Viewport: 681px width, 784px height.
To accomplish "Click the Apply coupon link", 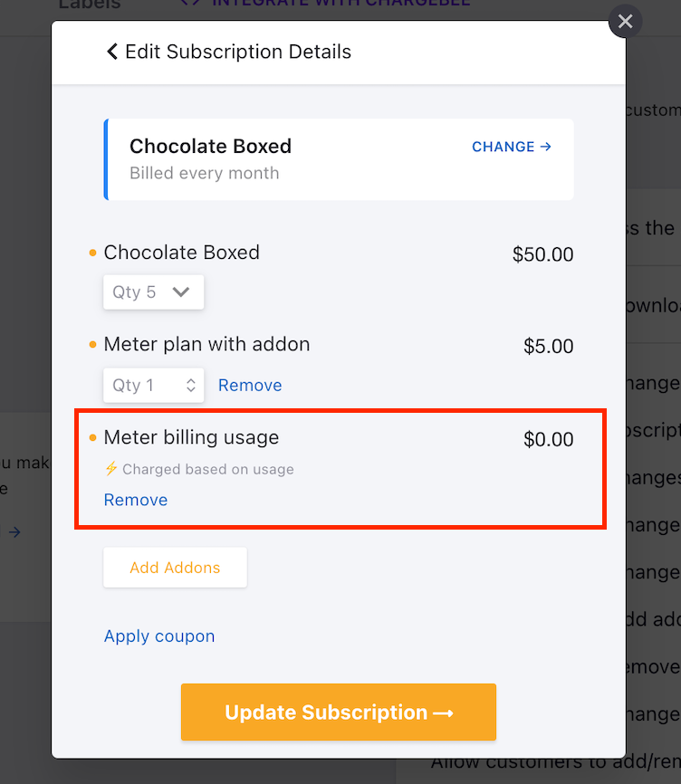I will click(x=159, y=636).
